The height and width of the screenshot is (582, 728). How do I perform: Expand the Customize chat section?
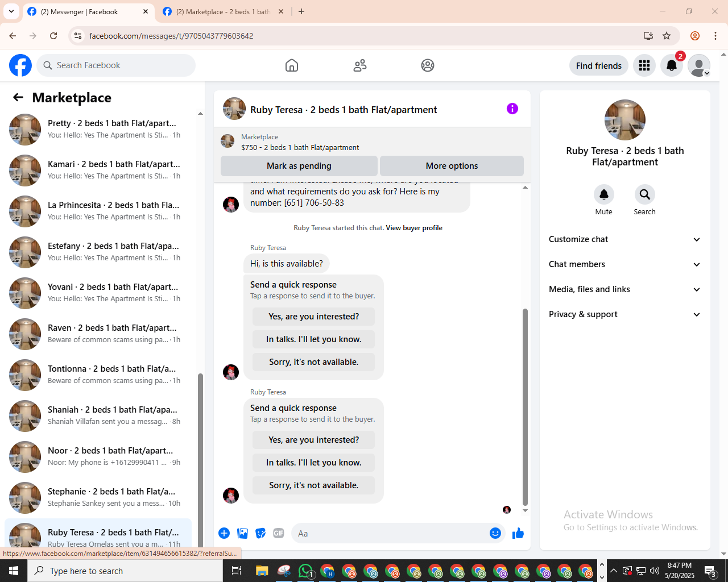tap(625, 239)
